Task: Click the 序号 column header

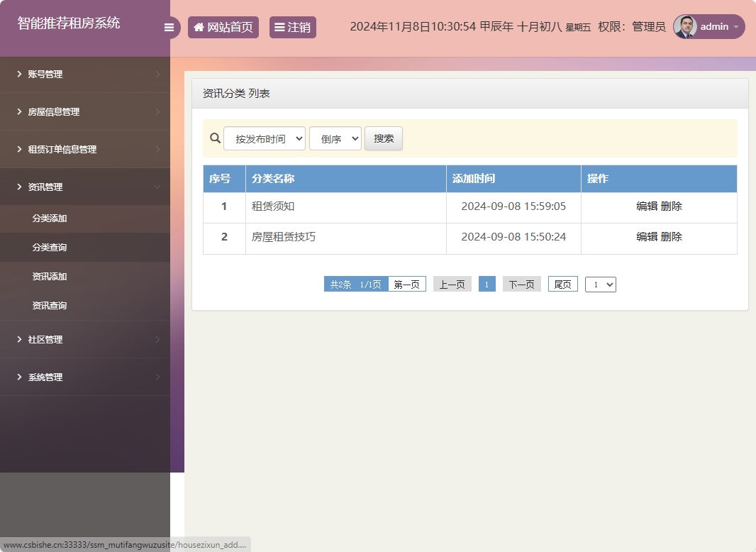Action: (x=224, y=179)
